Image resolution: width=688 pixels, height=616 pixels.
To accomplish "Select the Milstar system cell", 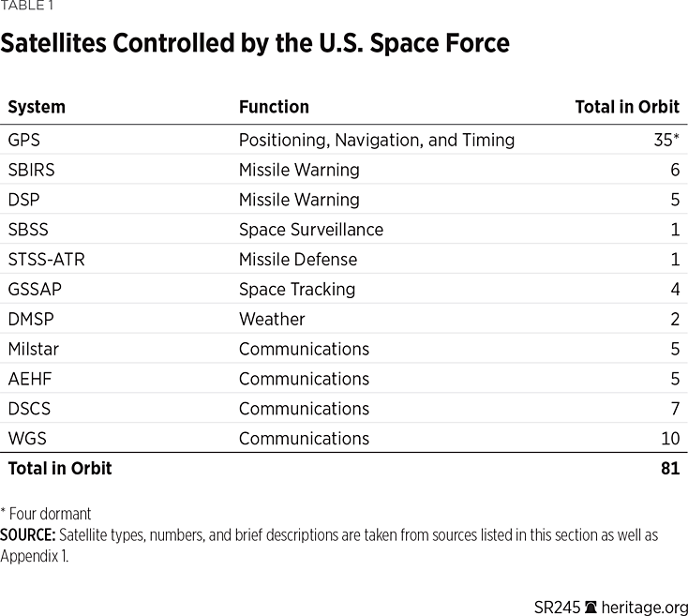I will click(34, 349).
